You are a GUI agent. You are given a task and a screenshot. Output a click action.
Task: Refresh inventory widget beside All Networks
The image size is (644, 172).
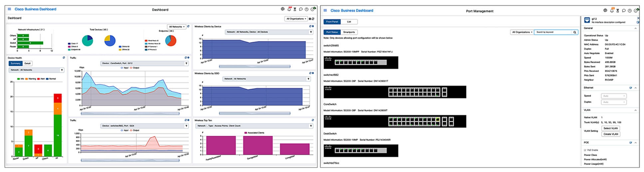point(188,26)
